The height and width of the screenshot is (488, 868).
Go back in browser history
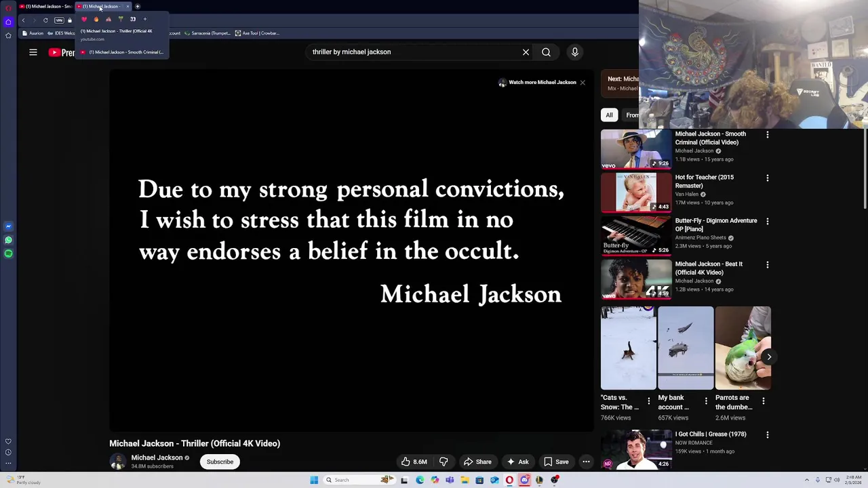pos(23,20)
